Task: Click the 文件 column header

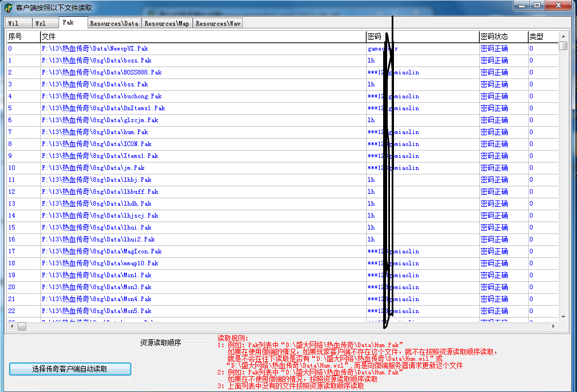Action: coord(203,36)
